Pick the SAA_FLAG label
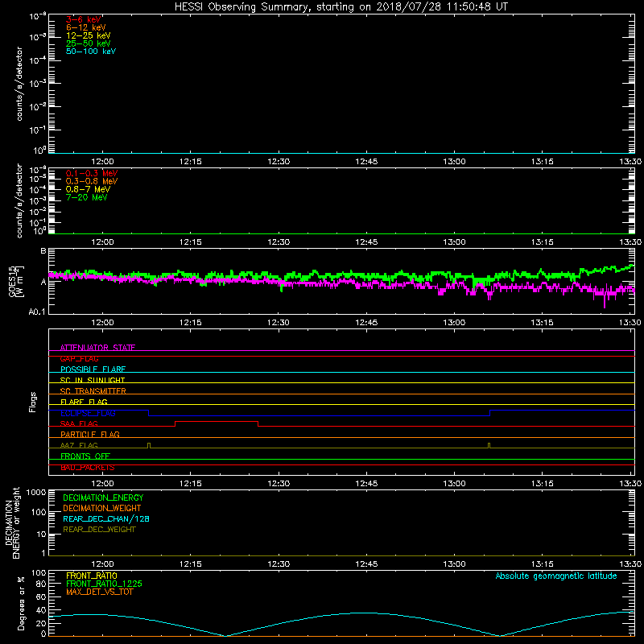Screen dimensions: 644x644 [x=79, y=423]
